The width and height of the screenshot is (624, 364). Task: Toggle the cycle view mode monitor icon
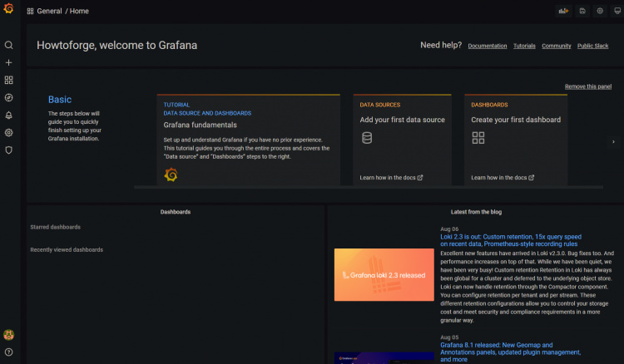coord(616,11)
